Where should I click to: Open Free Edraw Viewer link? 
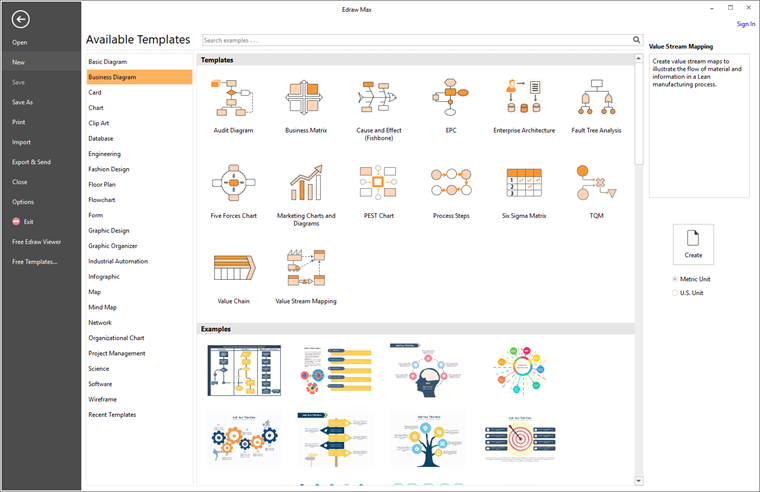(36, 241)
